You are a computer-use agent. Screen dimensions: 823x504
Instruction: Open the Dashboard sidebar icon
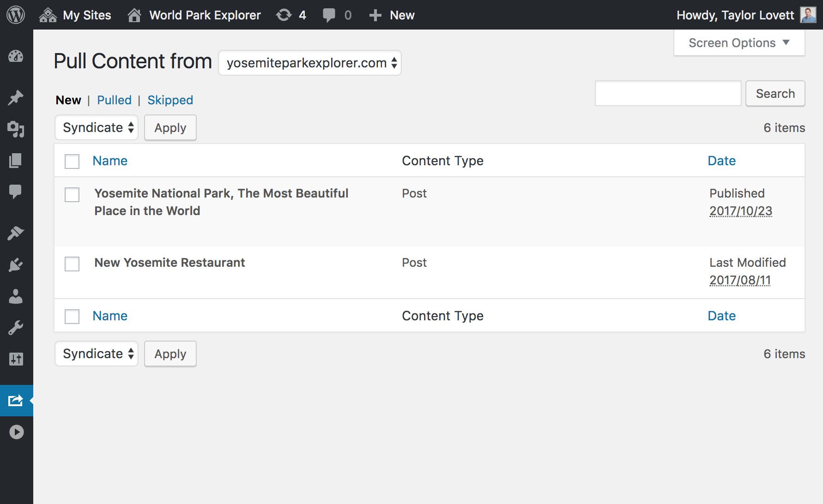(16, 56)
